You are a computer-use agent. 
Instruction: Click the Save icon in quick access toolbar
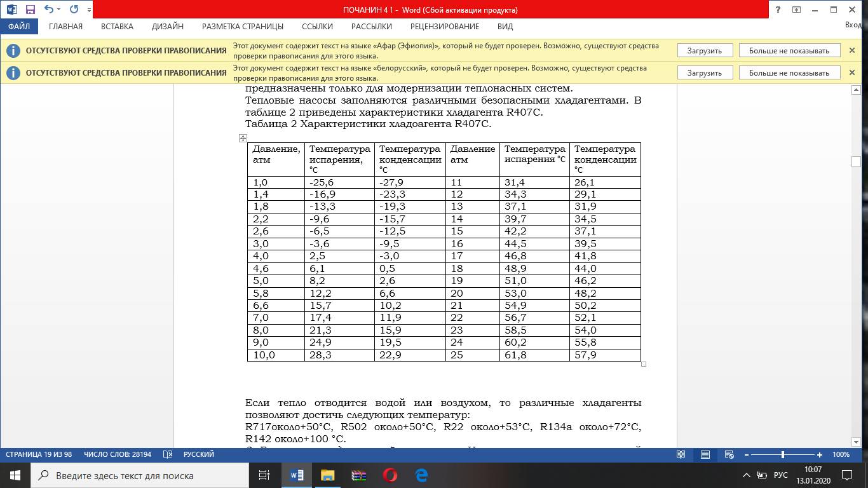tap(30, 10)
